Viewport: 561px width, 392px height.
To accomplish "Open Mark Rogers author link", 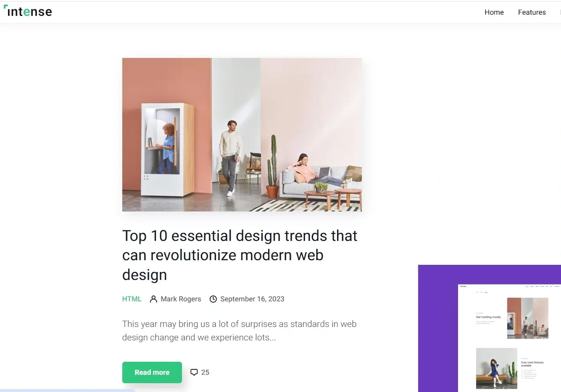I will point(181,299).
